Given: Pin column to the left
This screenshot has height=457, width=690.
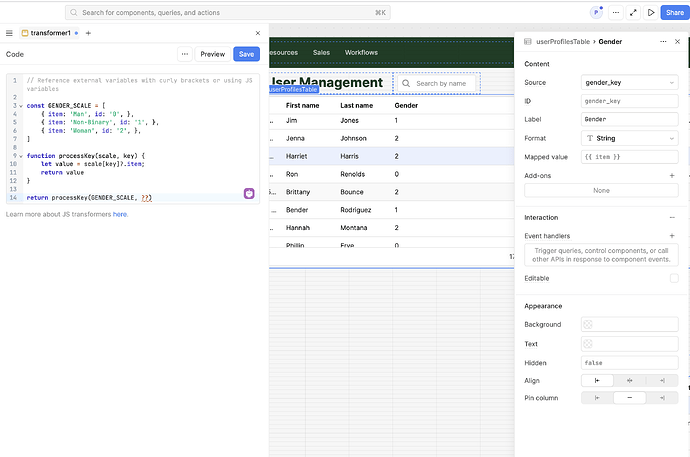Looking at the screenshot, I should tap(597, 398).
